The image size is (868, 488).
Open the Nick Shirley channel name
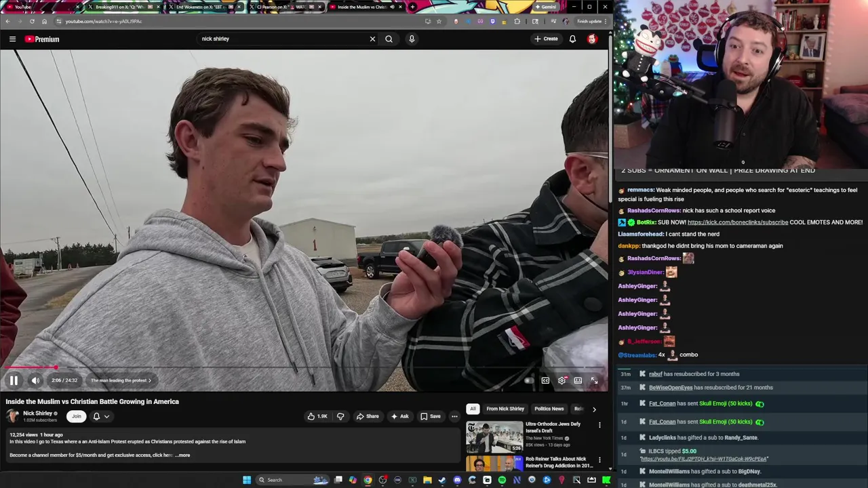click(x=37, y=413)
